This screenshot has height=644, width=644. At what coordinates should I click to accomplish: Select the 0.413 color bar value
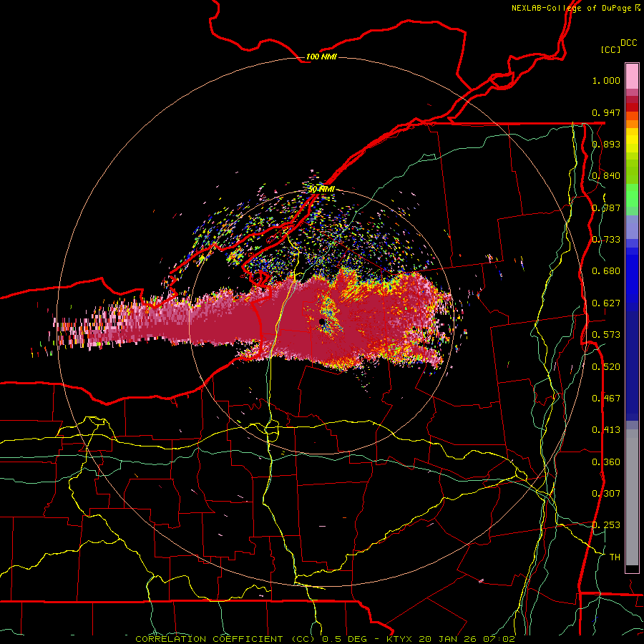pyautogui.click(x=606, y=430)
